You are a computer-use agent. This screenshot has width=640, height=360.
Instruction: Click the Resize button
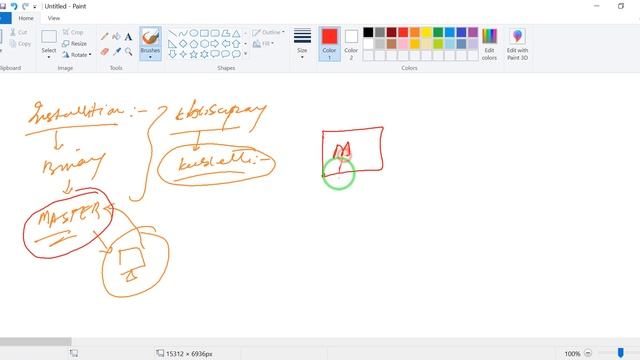tap(74, 43)
